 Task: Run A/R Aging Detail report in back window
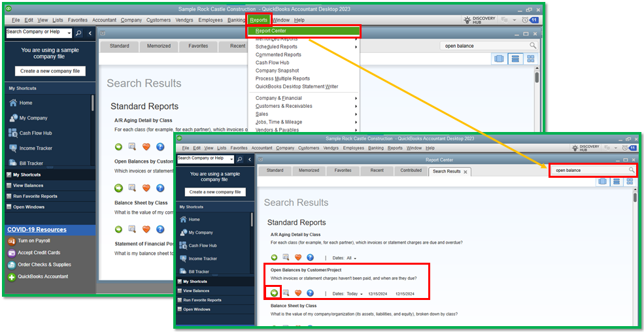click(119, 146)
